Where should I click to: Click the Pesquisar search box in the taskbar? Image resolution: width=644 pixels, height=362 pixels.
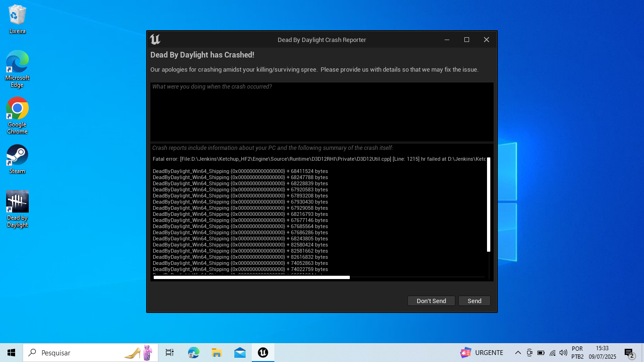91,353
